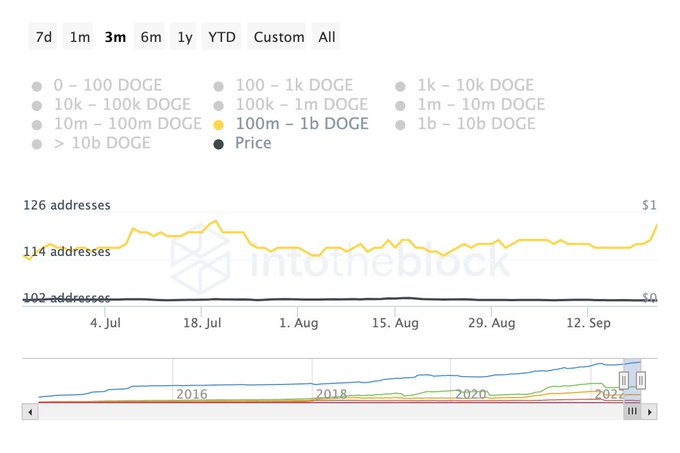This screenshot has width=680, height=453.
Task: Switch to the 1m time range
Action: click(79, 37)
